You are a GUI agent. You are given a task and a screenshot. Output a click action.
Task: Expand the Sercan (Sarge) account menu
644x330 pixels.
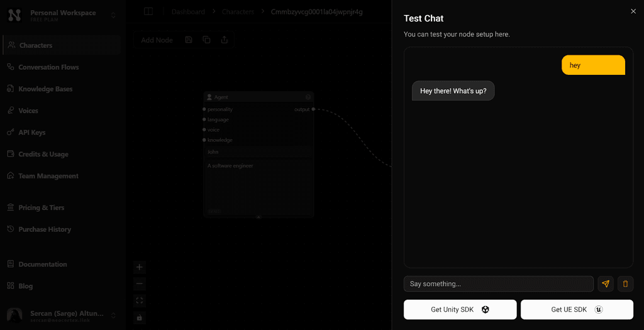(113, 315)
